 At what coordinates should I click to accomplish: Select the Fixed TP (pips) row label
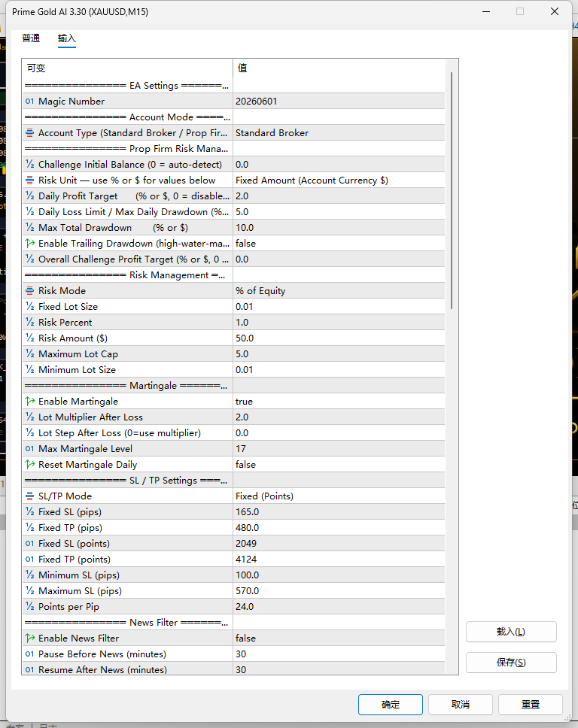coord(70,527)
